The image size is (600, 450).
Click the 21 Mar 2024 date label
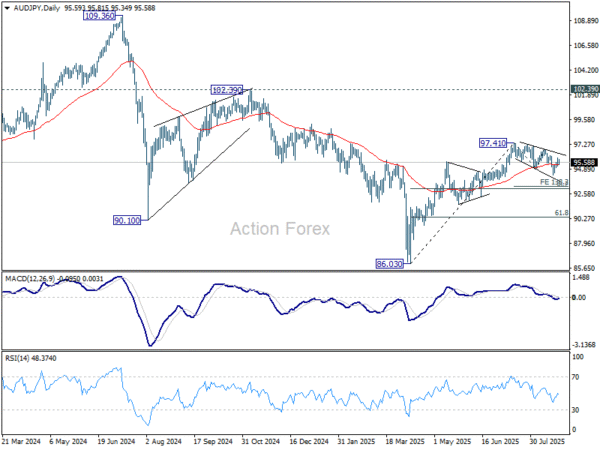pyautogui.click(x=21, y=441)
